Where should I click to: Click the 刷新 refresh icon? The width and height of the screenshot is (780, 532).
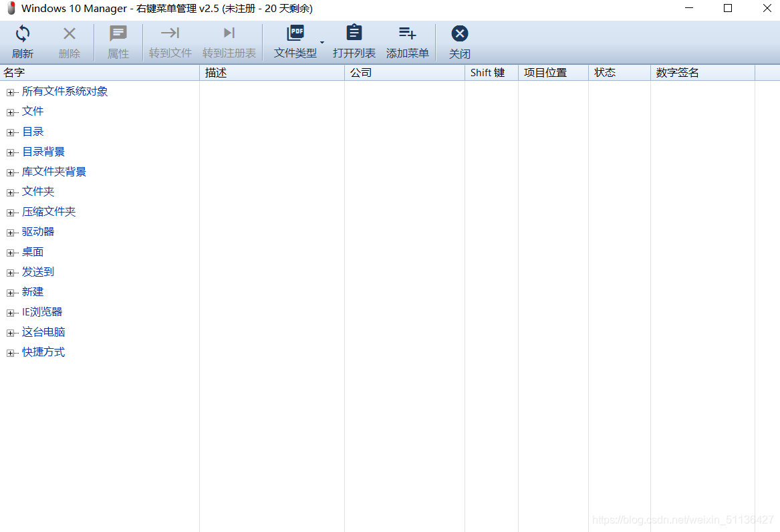(x=22, y=33)
